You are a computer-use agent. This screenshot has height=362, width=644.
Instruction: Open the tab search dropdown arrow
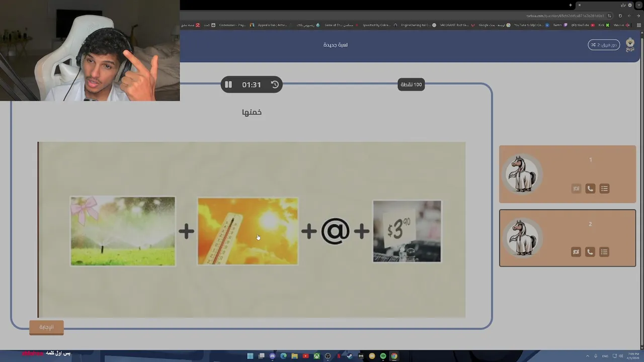coord(639,5)
